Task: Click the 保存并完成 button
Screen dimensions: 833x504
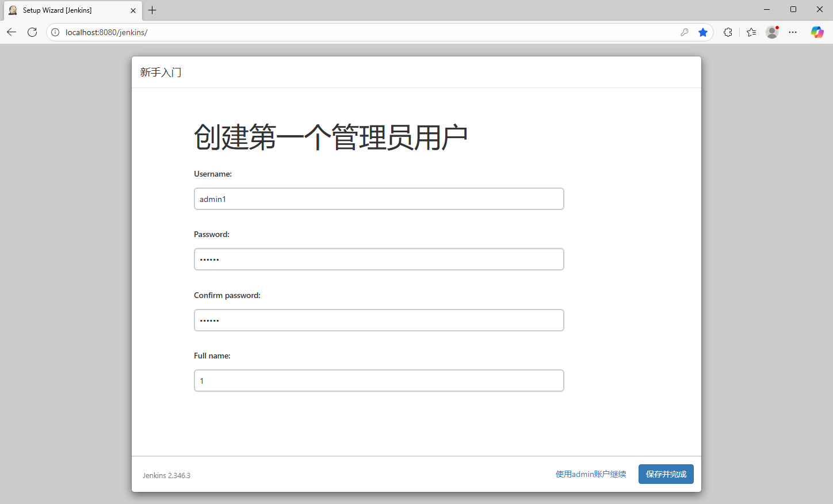Action: pos(666,474)
